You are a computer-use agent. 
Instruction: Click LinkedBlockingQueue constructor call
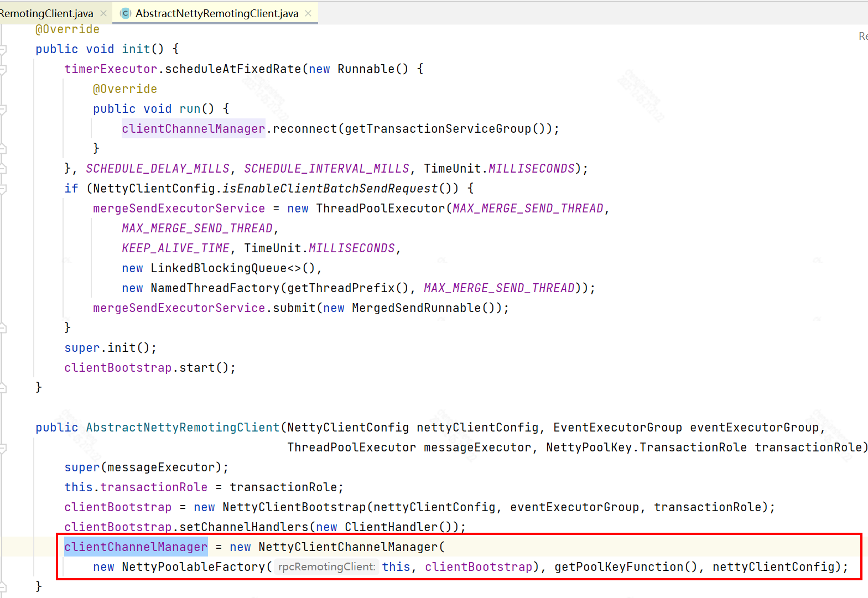click(x=219, y=268)
